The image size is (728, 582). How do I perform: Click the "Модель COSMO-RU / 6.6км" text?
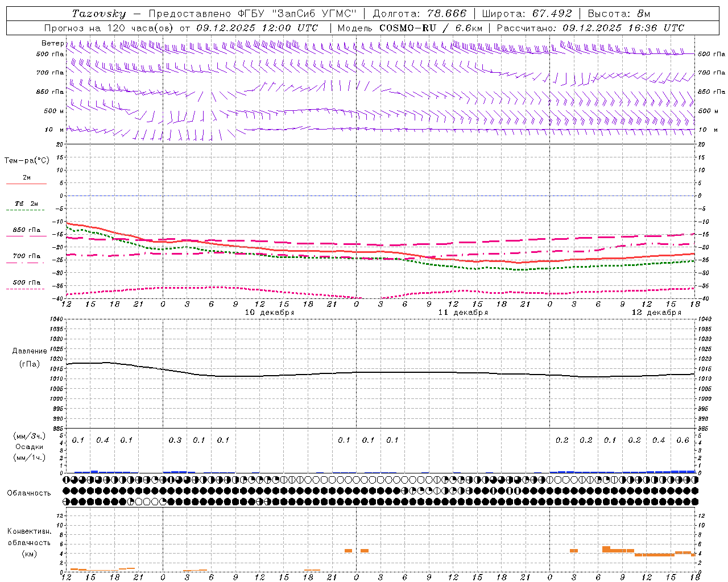(410, 28)
